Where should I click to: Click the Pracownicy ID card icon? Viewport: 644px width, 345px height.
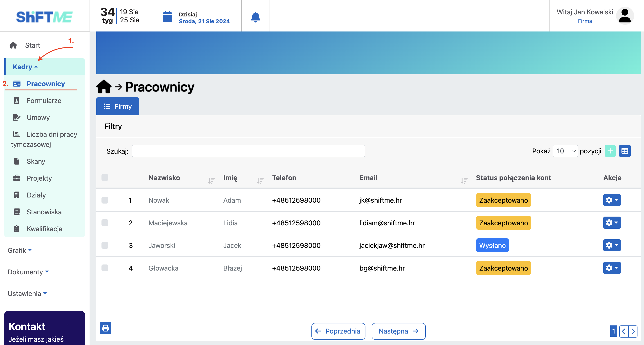(x=16, y=84)
